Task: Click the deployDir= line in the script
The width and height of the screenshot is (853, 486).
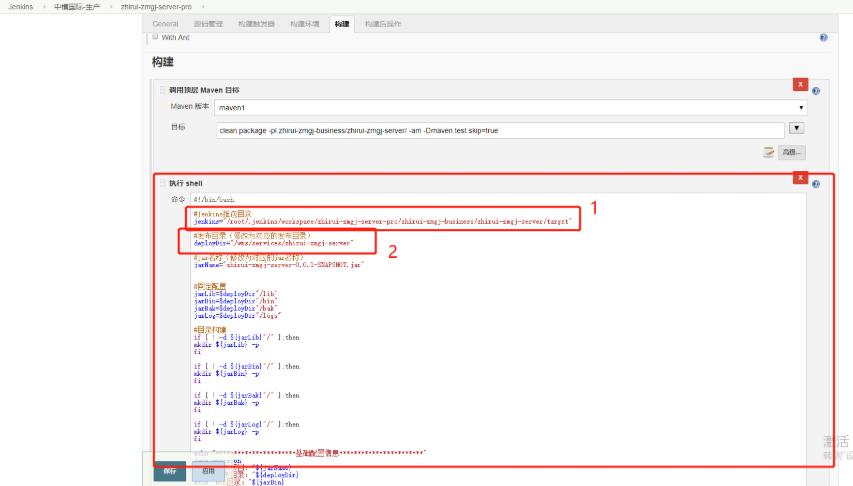Action: (x=274, y=243)
